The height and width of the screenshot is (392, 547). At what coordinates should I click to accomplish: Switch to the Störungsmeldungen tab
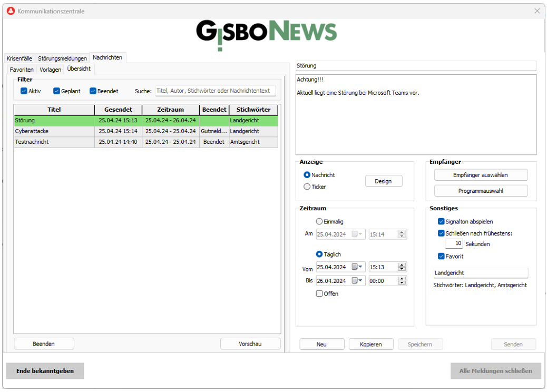pos(62,58)
